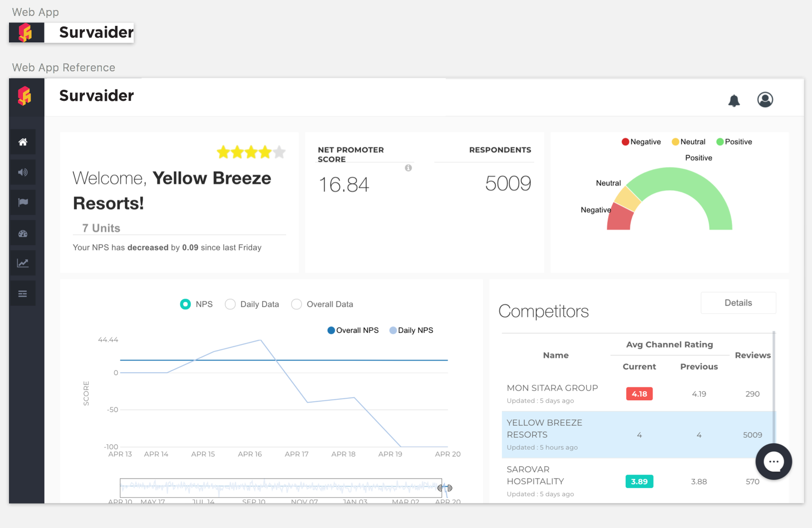
Task: Click the red 4.18 rating badge
Action: tap(639, 394)
